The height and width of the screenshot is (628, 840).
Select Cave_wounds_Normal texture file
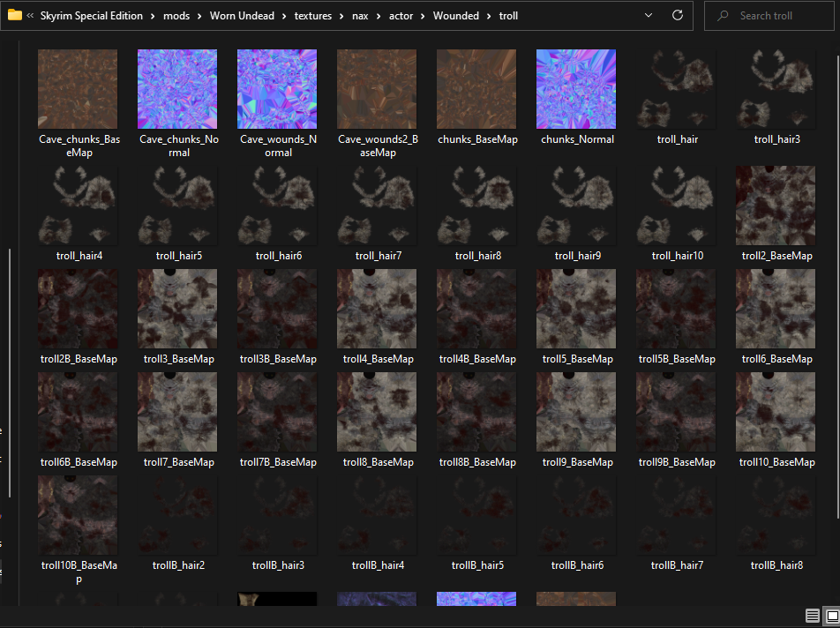pyautogui.click(x=277, y=104)
